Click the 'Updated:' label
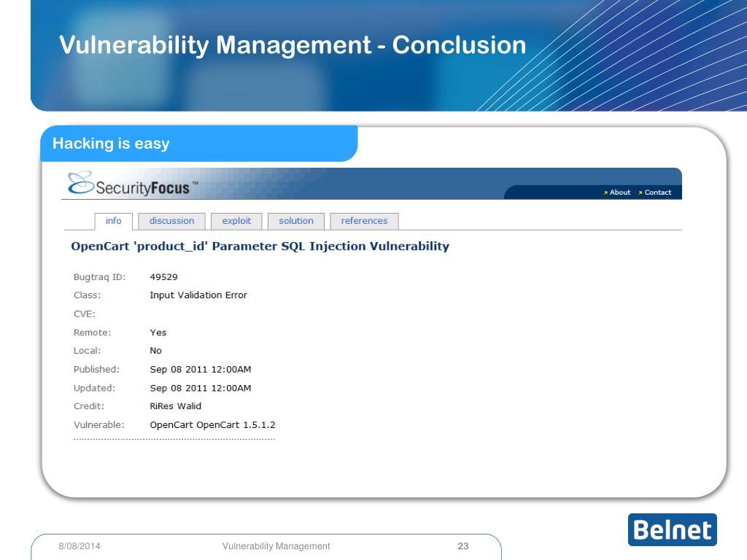747x560 pixels. [94, 388]
